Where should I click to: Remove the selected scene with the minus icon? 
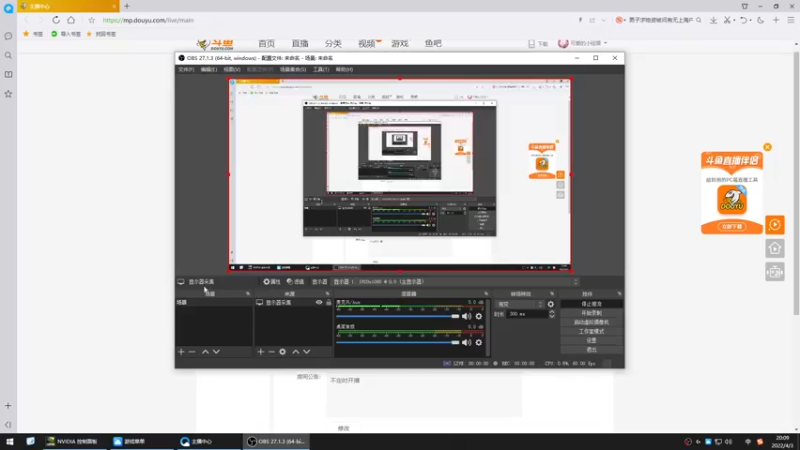tap(192, 352)
